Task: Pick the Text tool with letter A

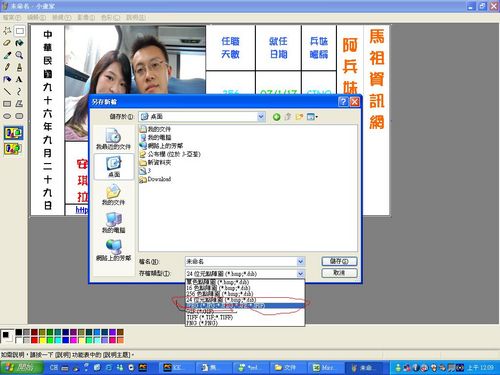Action: [x=20, y=79]
